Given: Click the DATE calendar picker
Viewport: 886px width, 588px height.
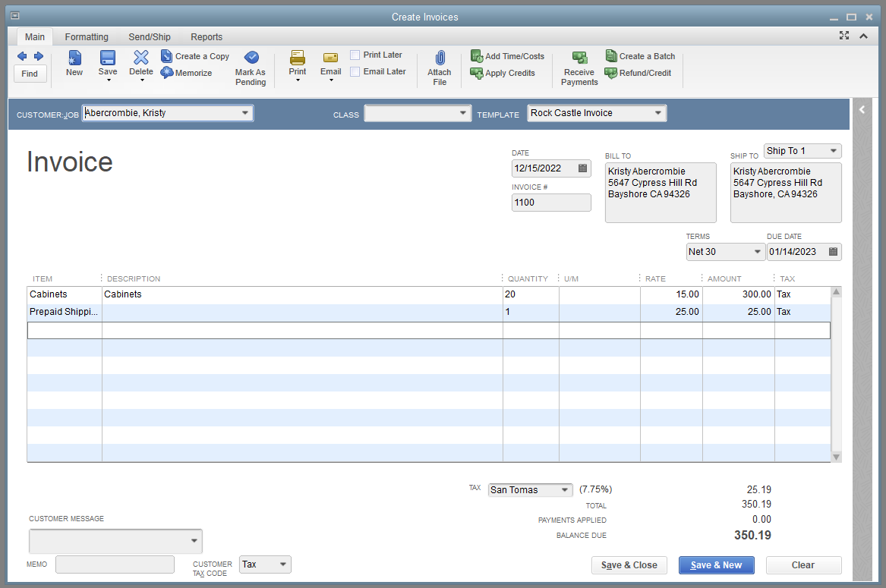Looking at the screenshot, I should pyautogui.click(x=583, y=168).
